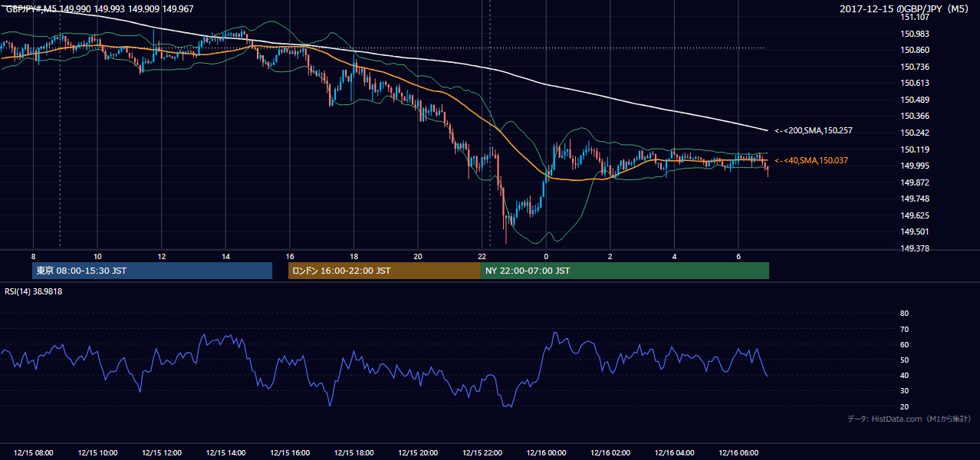The image size is (980, 460).
Task: Click price axis label 150.613
Action: point(915,83)
